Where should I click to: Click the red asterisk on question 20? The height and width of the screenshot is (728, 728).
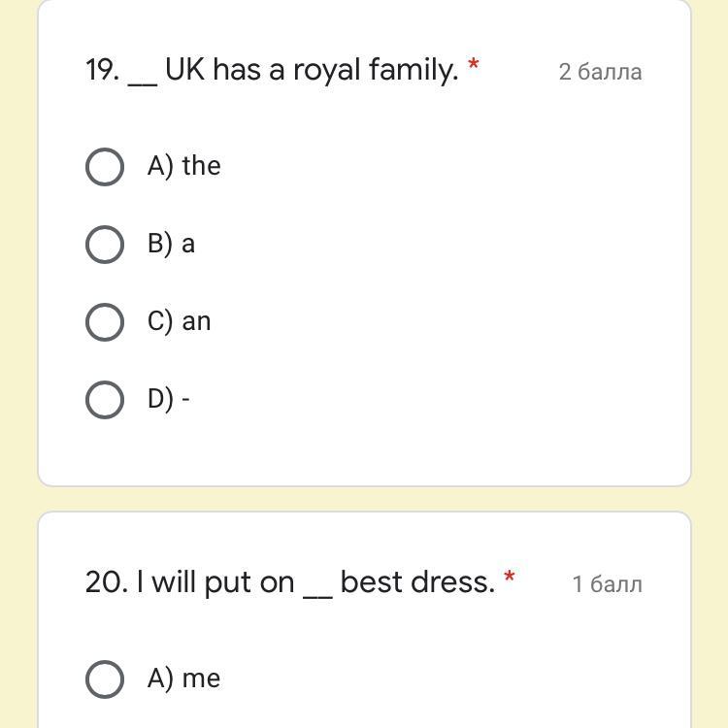pyautogui.click(x=510, y=579)
